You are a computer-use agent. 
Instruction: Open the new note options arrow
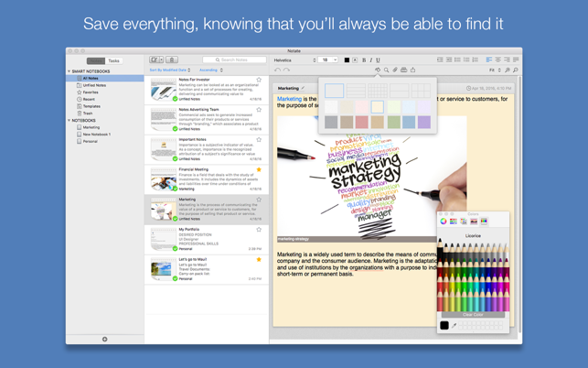pyautogui.click(x=162, y=60)
